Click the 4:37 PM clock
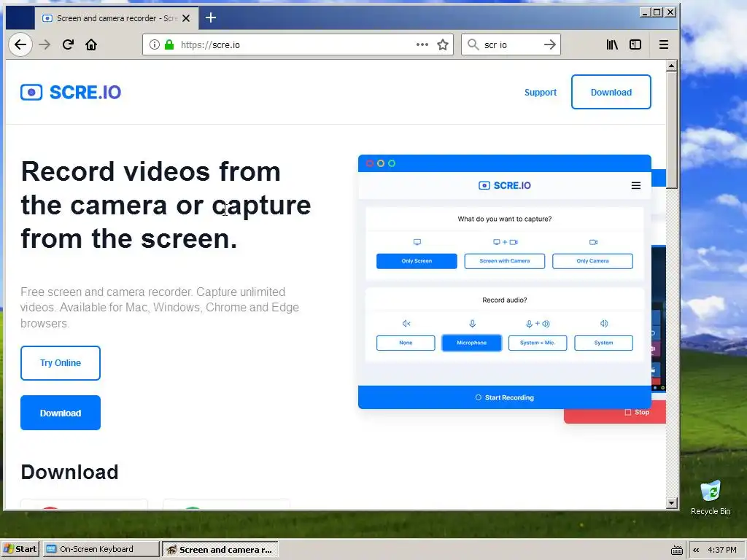Image resolution: width=747 pixels, height=560 pixels. (722, 550)
